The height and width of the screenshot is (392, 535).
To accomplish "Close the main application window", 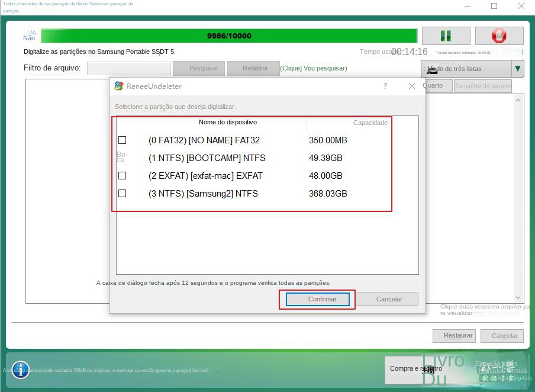I will pyautogui.click(x=521, y=6).
